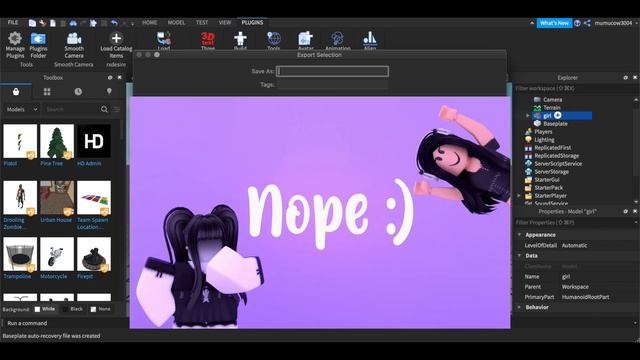The width and height of the screenshot is (640, 360).
Task: Click the HD Admin model name link
Action: click(89, 163)
